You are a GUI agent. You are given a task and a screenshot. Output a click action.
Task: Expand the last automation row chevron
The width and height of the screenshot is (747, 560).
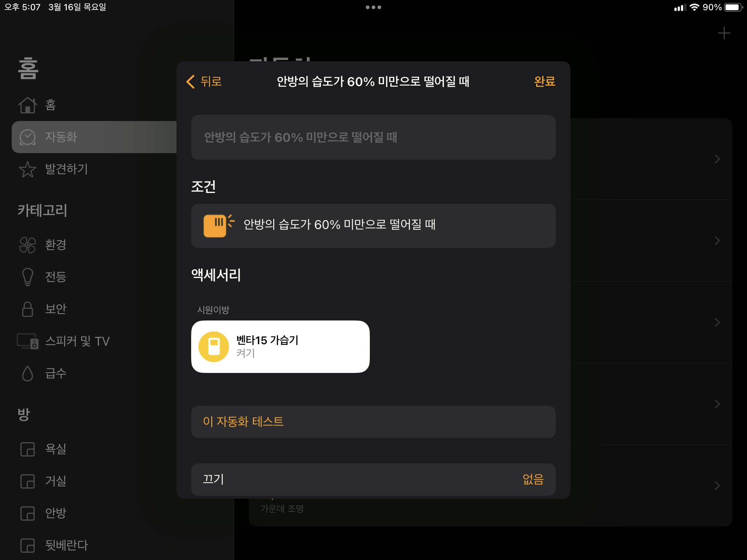(717, 485)
